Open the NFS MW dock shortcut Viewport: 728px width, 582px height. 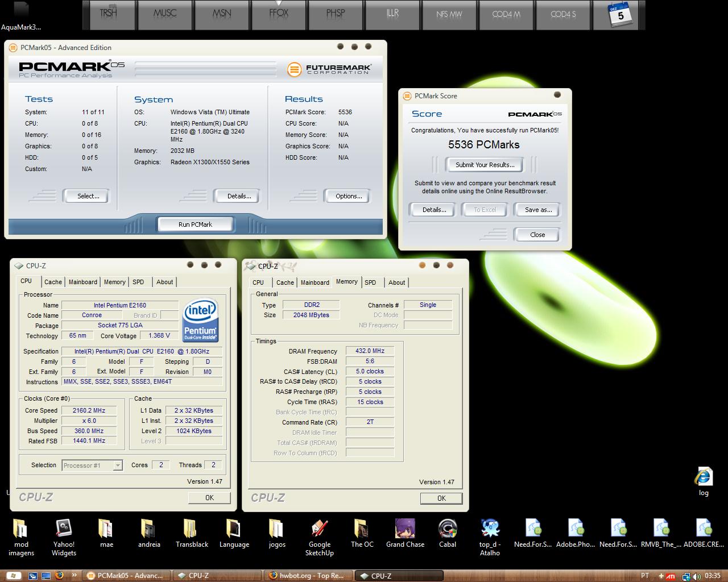coord(449,14)
